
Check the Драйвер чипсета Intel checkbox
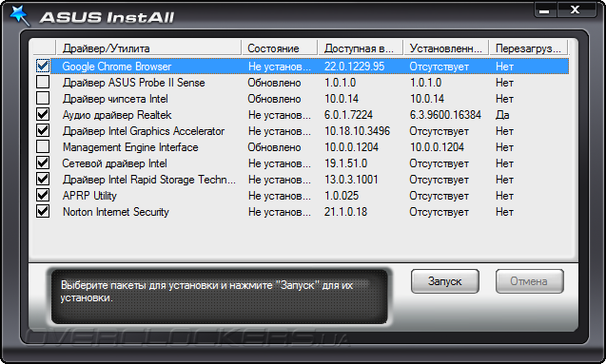click(43, 99)
